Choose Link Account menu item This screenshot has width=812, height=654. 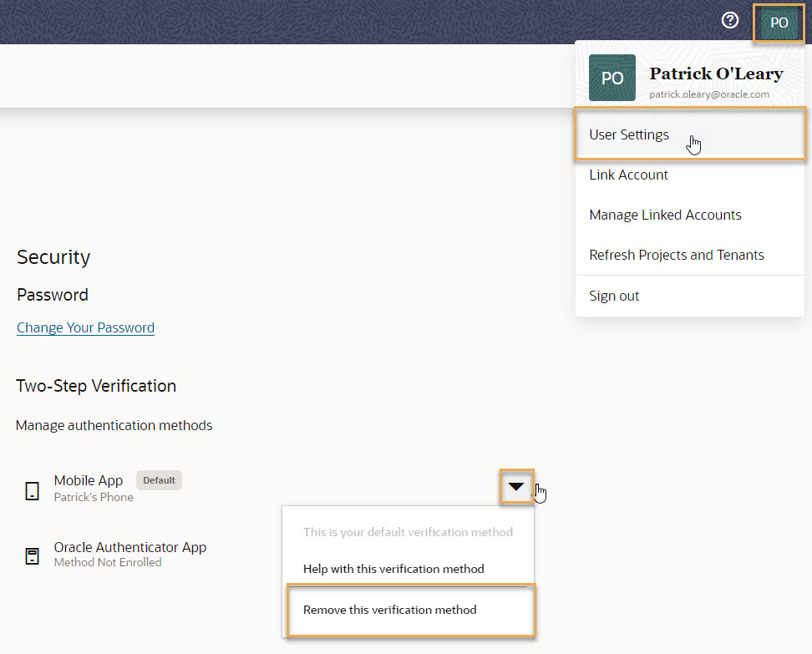628,175
